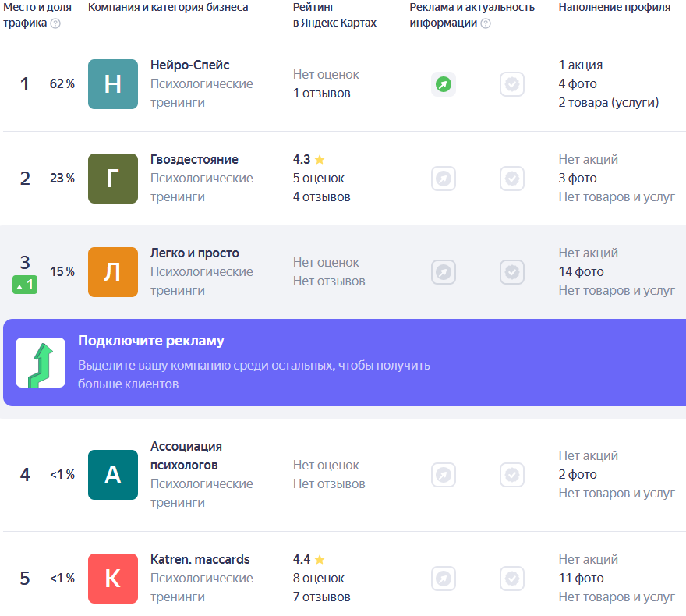Image resolution: width=686 pixels, height=616 pixels.
Task: Click the green '▲1' position change badge
Action: [x=25, y=285]
